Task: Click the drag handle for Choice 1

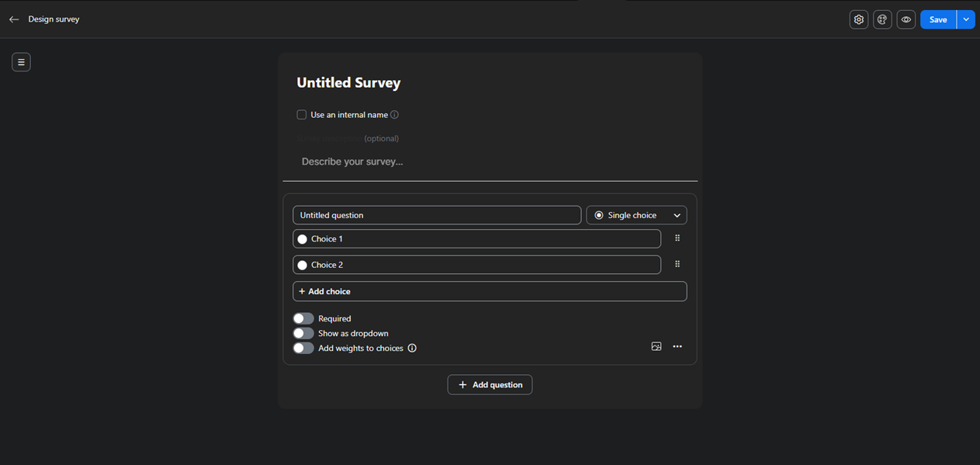Action: click(677, 238)
